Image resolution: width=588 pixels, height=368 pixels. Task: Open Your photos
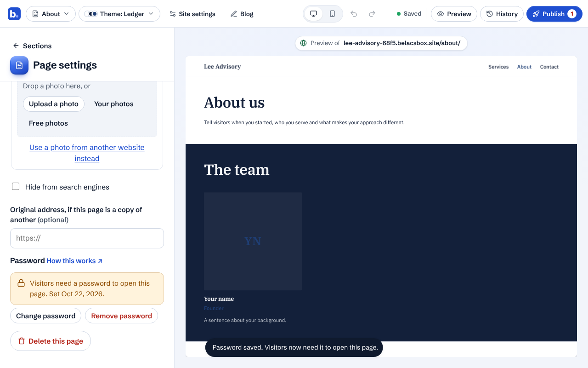114,104
